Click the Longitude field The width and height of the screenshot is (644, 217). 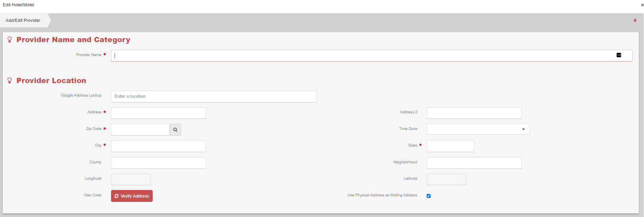(131, 179)
